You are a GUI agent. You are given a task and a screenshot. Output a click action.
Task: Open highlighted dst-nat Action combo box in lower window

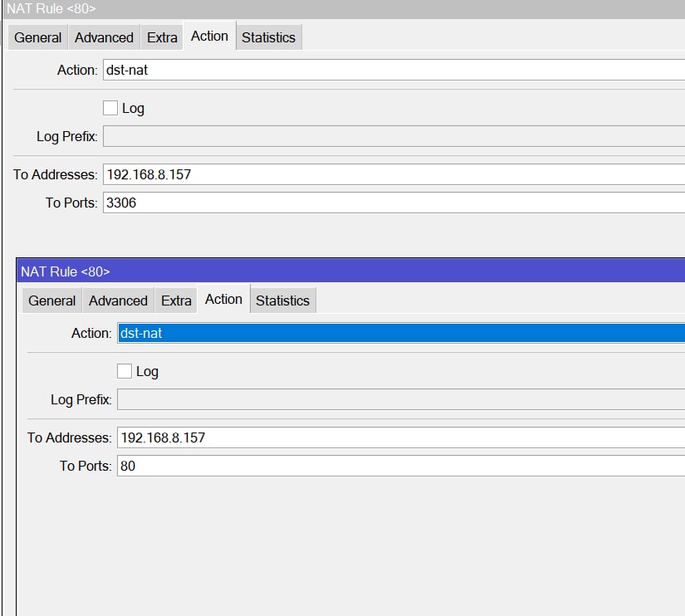point(401,333)
